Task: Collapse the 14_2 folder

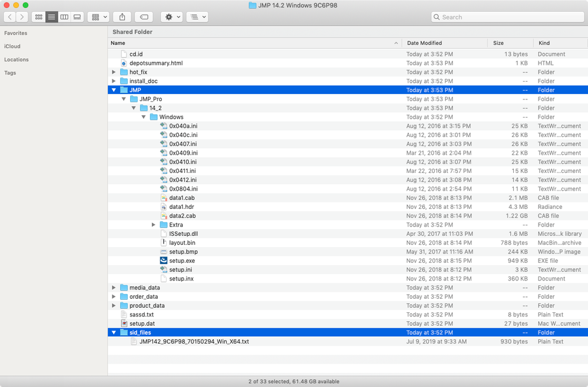Action: click(x=134, y=108)
